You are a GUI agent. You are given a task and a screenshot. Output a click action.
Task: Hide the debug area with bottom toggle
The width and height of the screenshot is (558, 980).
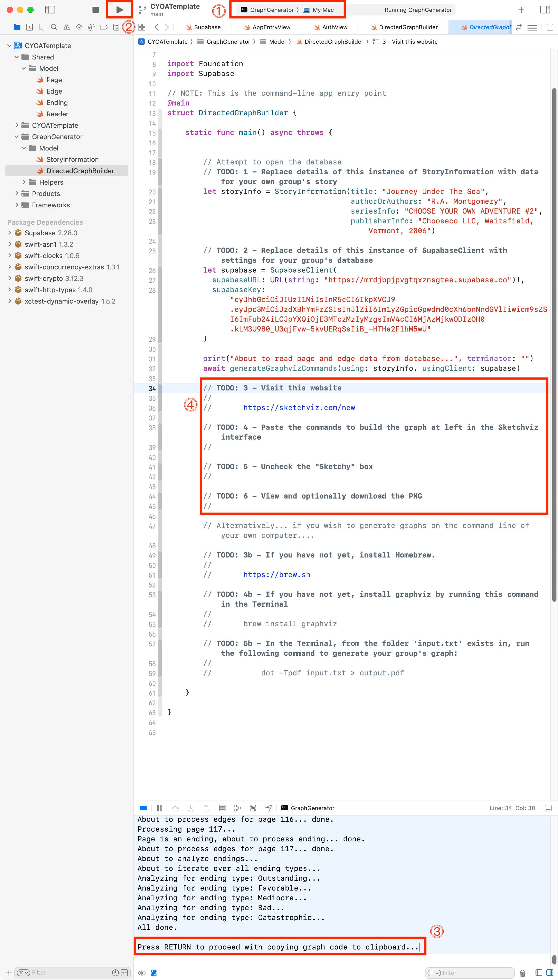[548, 808]
